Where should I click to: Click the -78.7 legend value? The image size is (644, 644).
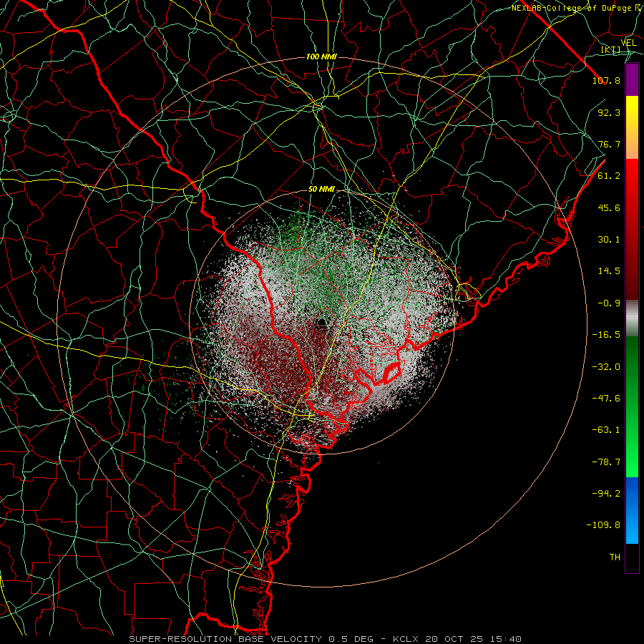point(606,462)
